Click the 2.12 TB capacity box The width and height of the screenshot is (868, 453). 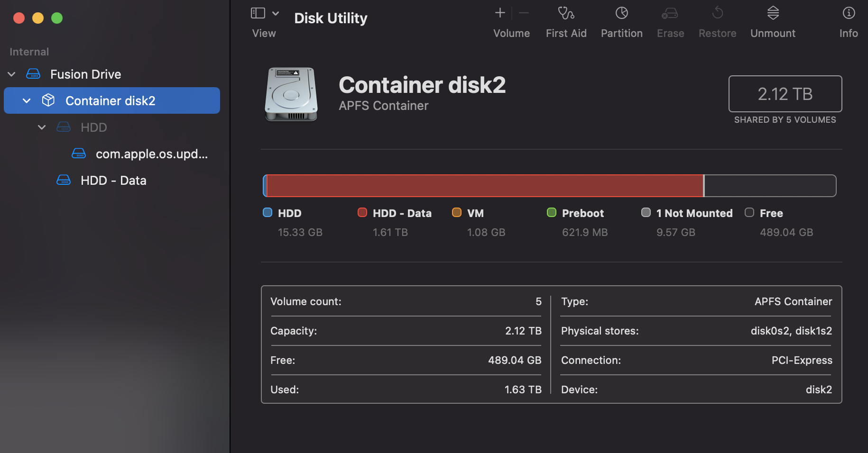[x=785, y=94]
